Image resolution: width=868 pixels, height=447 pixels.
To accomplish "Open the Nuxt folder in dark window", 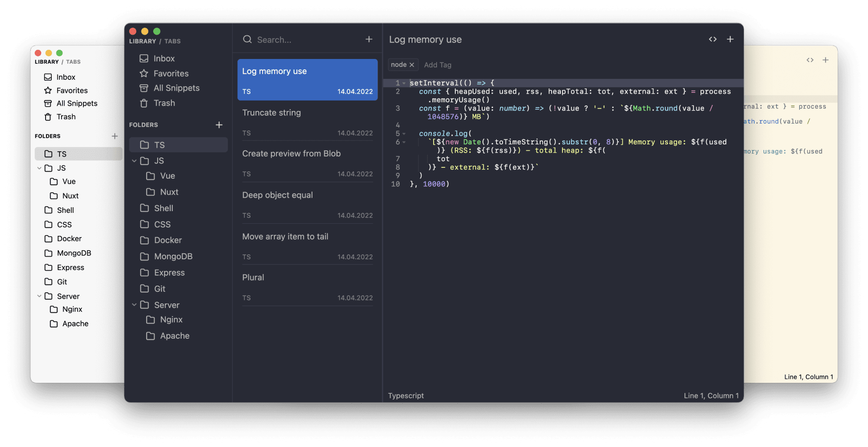I will (x=162, y=192).
